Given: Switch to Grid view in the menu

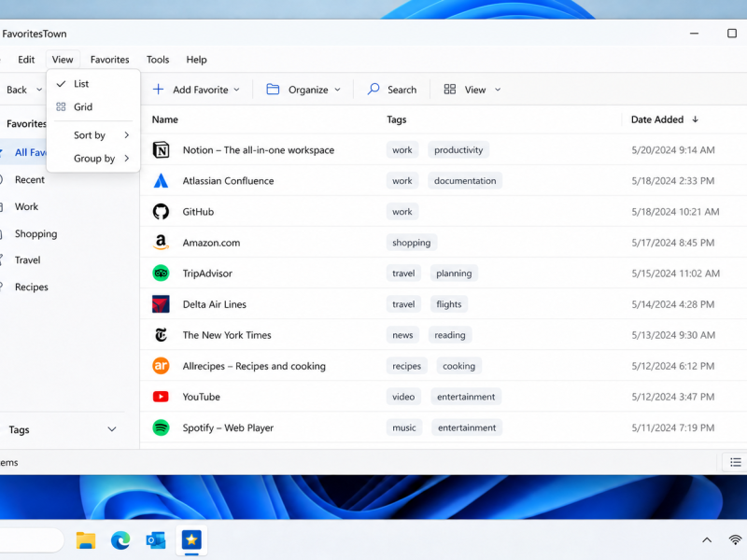Looking at the screenshot, I should tap(93, 106).
